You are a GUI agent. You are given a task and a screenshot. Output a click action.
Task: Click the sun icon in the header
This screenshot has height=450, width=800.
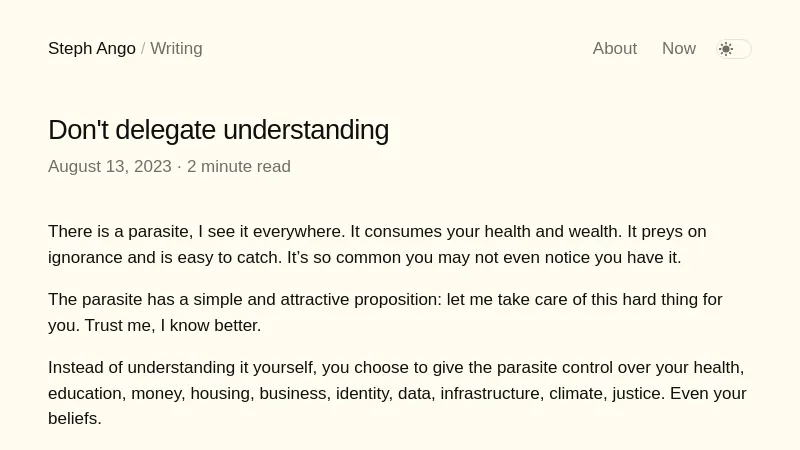tap(726, 49)
